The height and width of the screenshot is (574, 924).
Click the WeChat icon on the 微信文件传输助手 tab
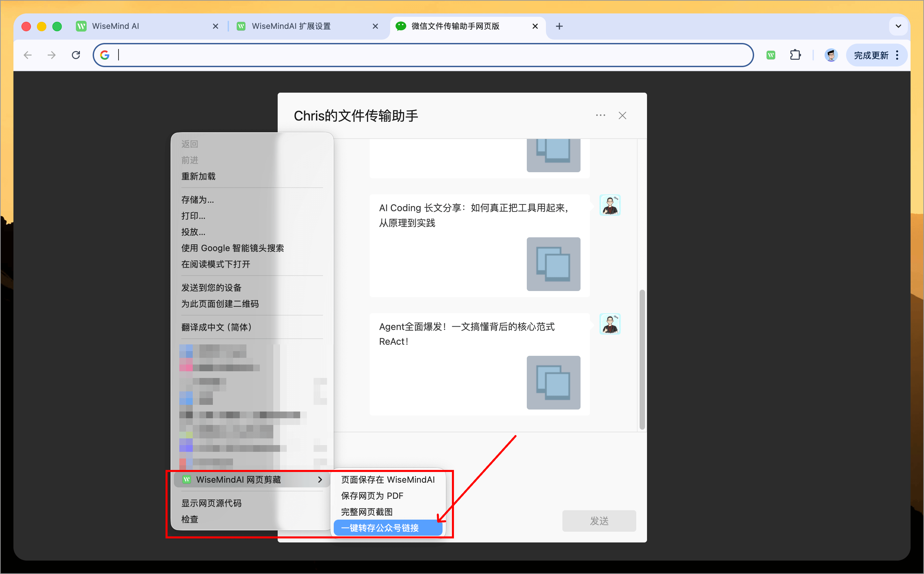401,26
